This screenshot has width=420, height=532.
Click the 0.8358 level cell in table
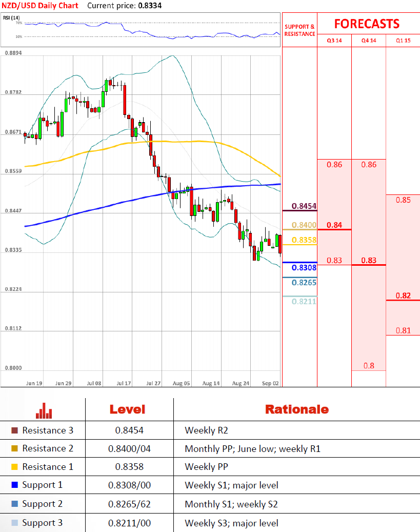[129, 467]
